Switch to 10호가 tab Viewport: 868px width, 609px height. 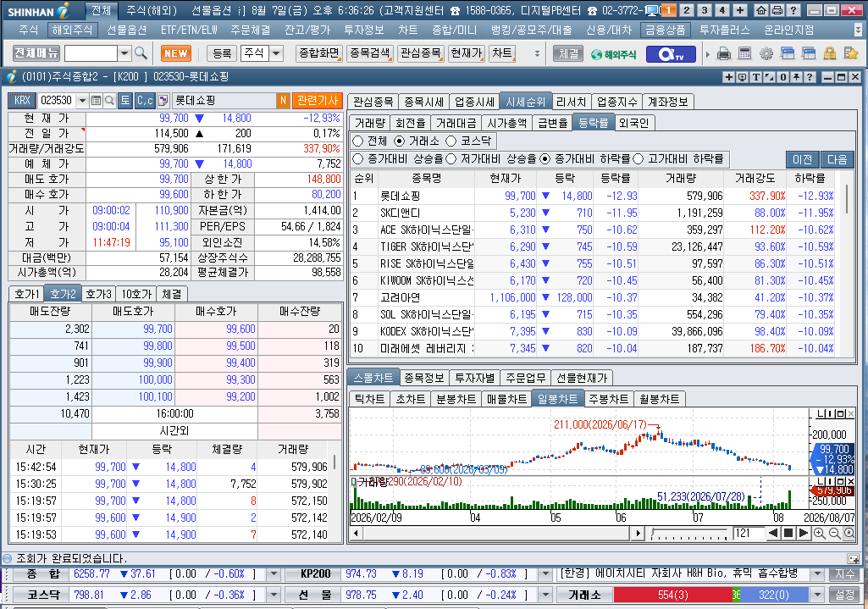pos(136,294)
